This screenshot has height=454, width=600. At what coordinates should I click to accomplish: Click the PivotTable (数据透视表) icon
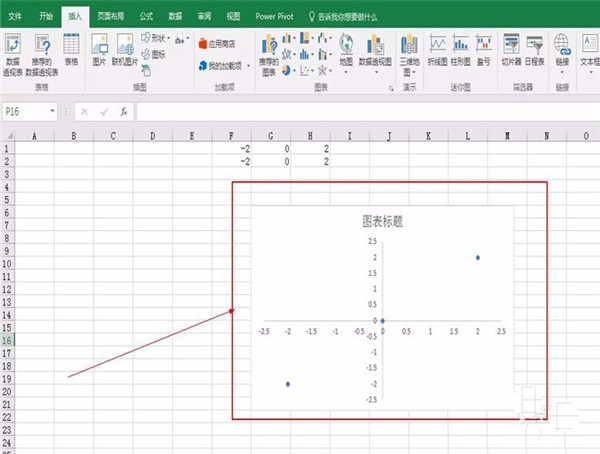(15, 51)
